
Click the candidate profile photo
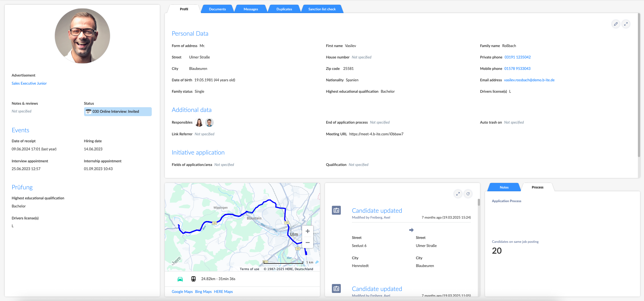(82, 36)
